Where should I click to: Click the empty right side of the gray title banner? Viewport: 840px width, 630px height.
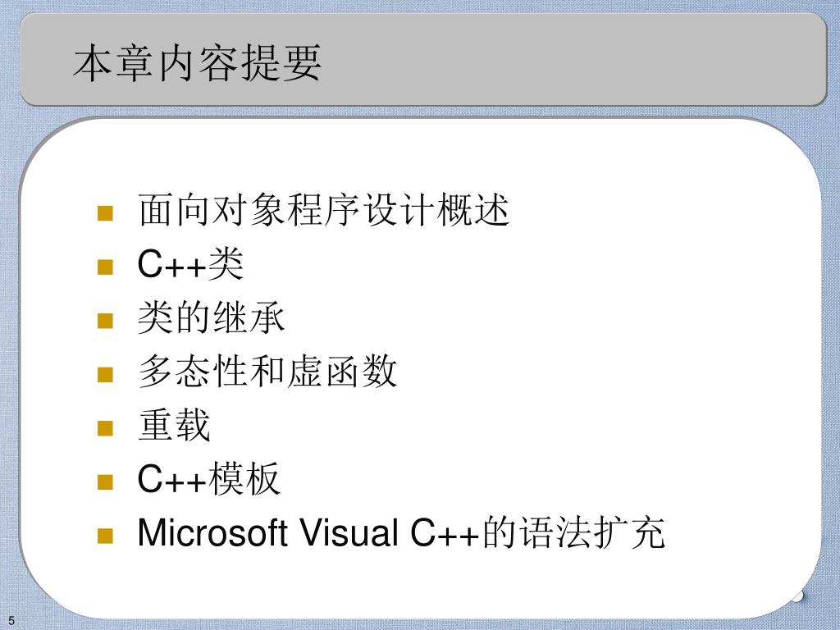[589, 60]
